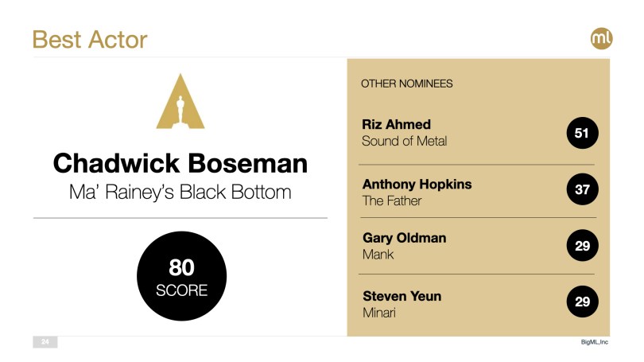Click Riz Ahmed's score badge 51
The width and height of the screenshot is (644, 362).
click(x=582, y=133)
